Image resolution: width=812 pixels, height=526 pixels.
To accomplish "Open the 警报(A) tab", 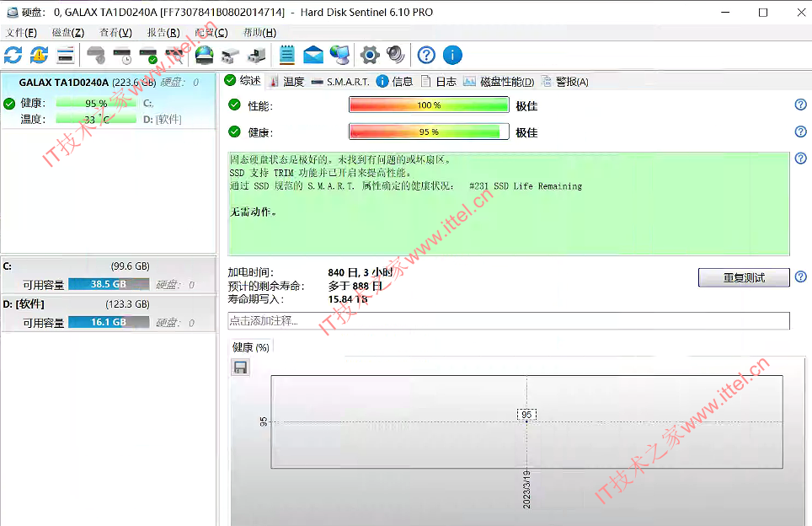I will [565, 82].
